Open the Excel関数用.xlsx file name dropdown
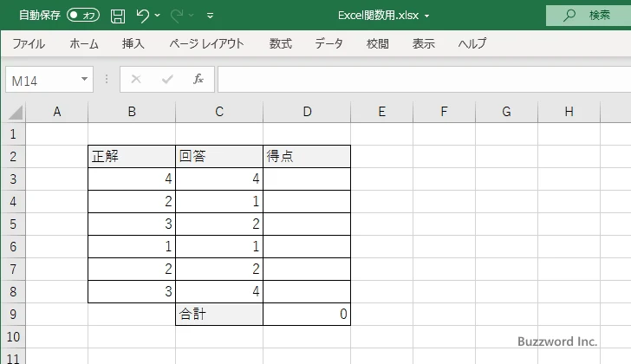Viewport: 631px width, 364px height. pos(427,16)
